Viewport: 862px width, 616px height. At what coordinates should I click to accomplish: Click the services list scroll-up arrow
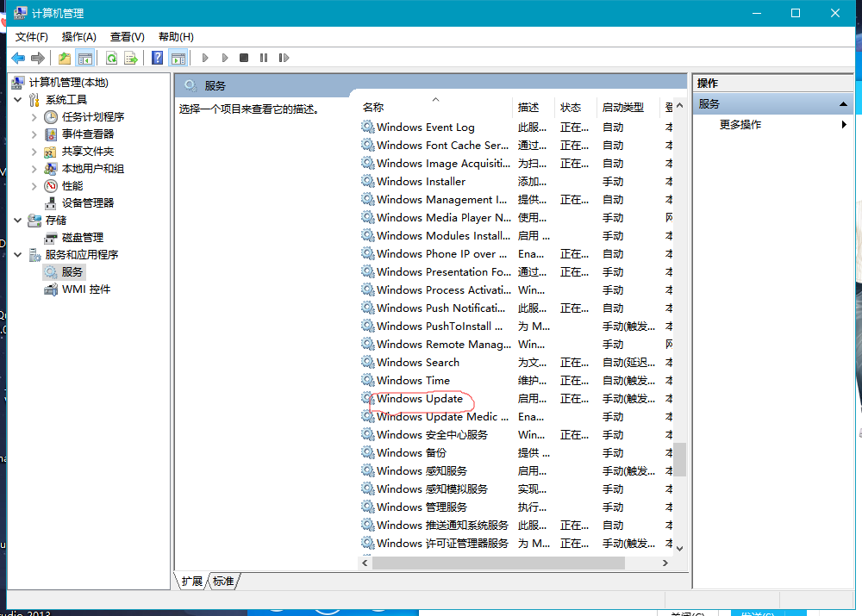[680, 105]
